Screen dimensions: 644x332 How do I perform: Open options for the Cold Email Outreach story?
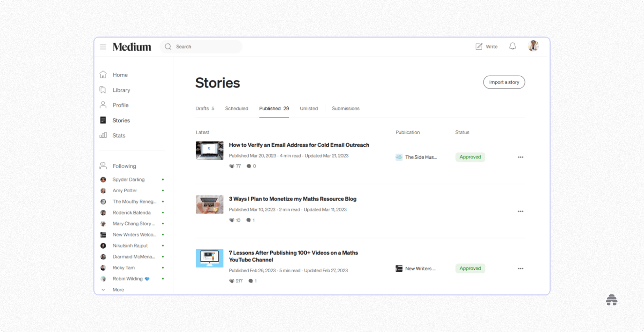point(521,157)
